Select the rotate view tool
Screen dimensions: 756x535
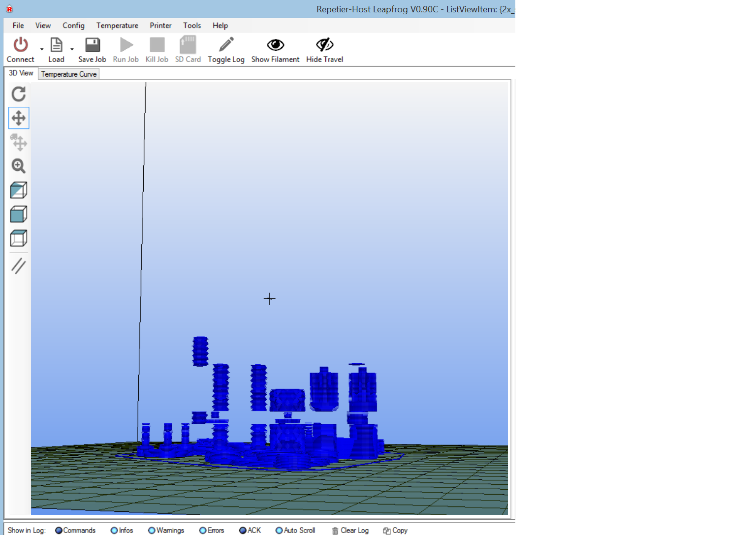coord(19,94)
